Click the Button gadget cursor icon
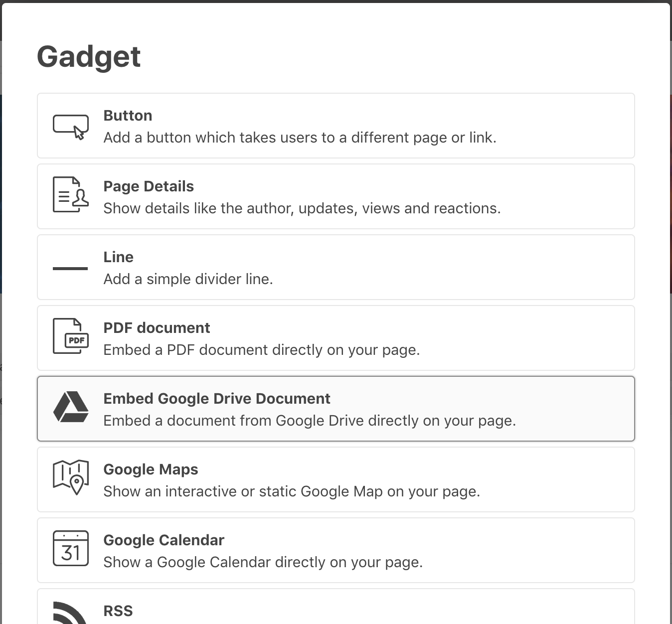This screenshot has width=672, height=624. [x=71, y=126]
